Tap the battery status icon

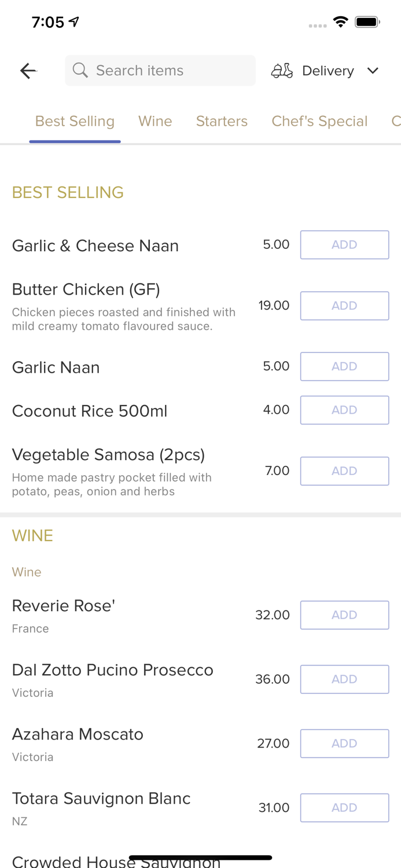(x=367, y=22)
